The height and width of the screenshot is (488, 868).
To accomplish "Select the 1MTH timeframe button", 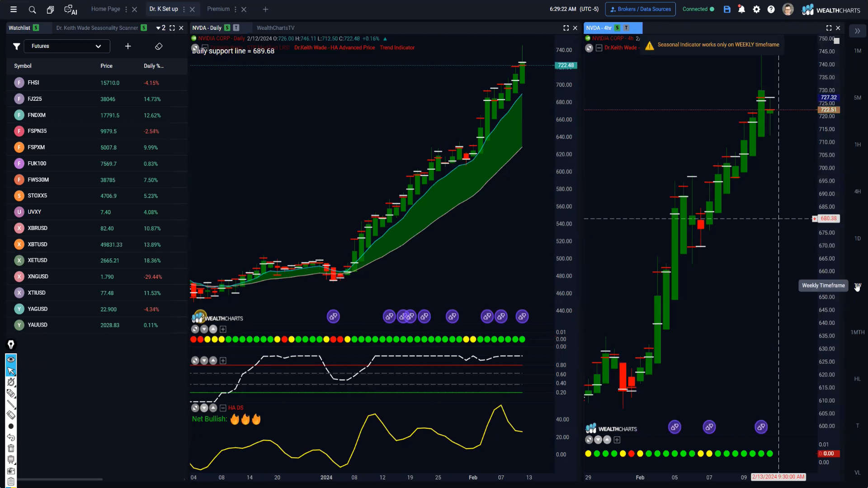I will (858, 332).
